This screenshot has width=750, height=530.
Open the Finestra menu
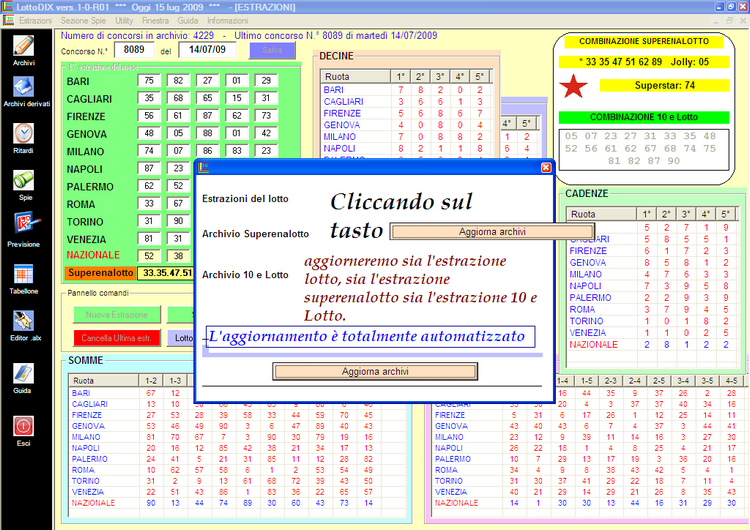coord(155,21)
